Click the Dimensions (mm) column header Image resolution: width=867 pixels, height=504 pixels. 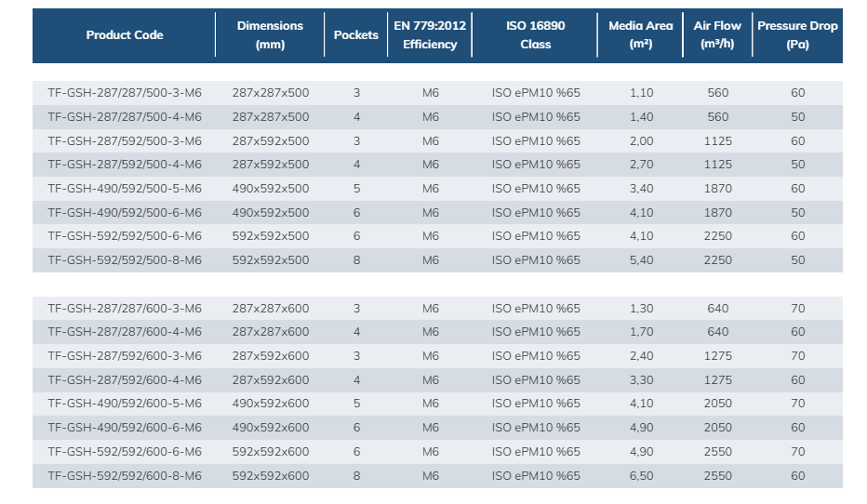[x=270, y=35]
